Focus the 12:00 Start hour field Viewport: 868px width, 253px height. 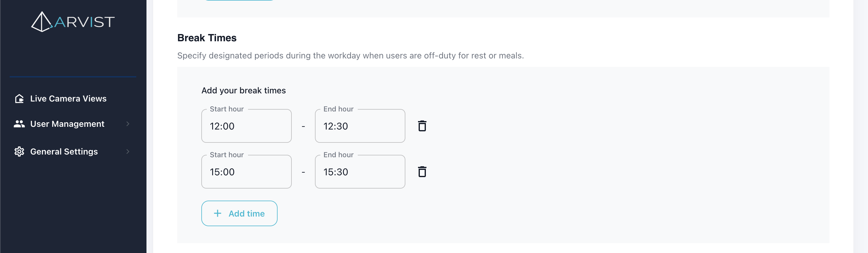click(x=246, y=126)
